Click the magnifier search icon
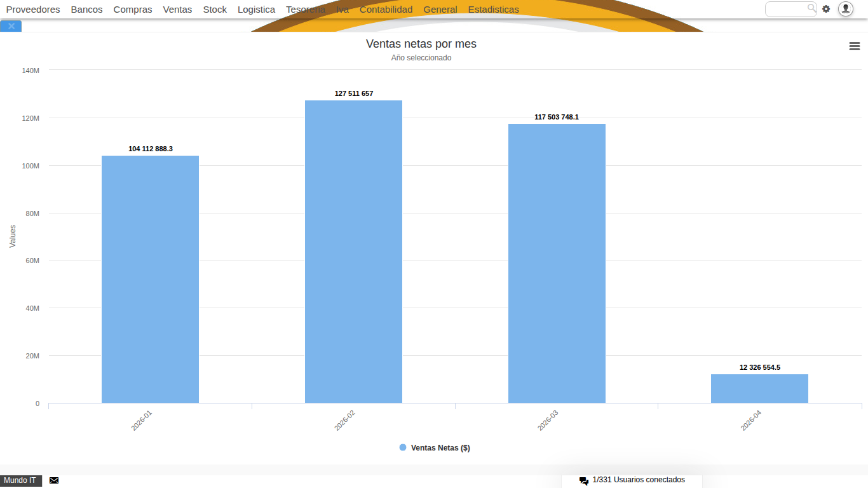Viewport: 868px width, 488px height. [811, 8]
